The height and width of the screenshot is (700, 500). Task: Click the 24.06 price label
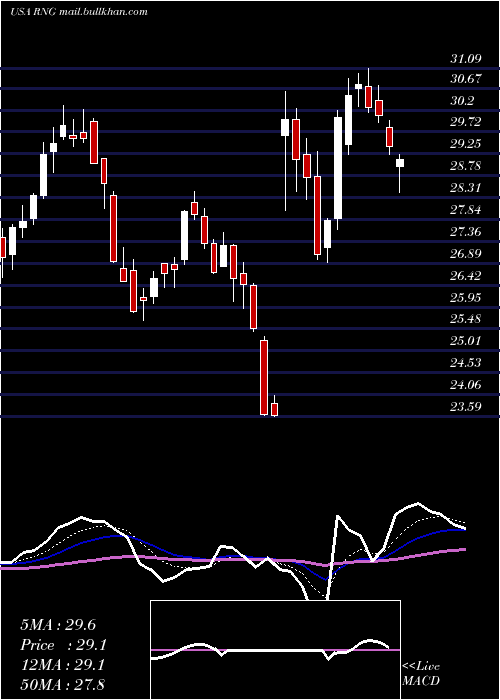(466, 384)
